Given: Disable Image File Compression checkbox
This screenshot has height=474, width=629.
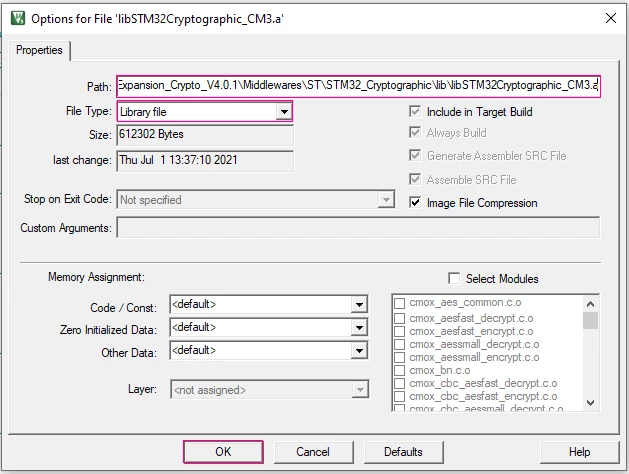Looking at the screenshot, I should (415, 203).
